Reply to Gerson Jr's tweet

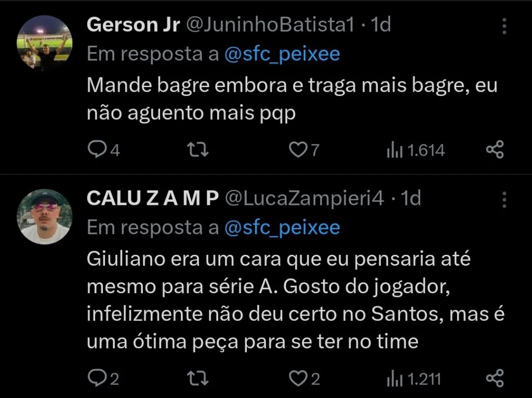click(99, 150)
